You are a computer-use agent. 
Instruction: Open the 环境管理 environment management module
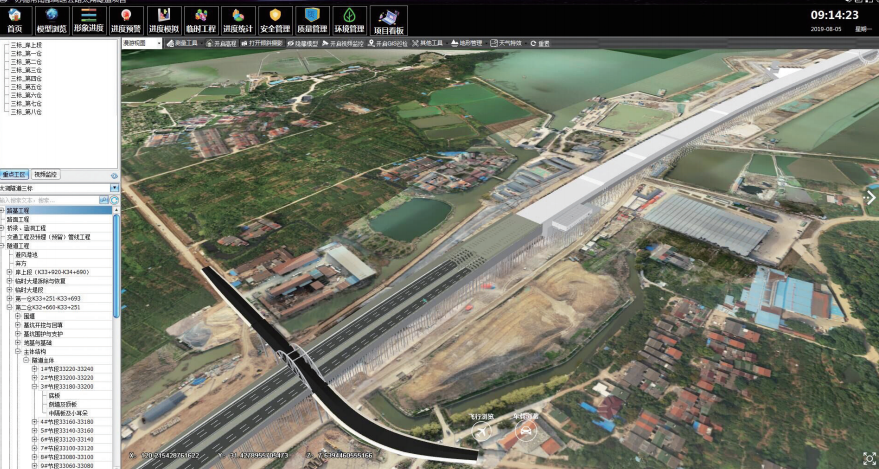point(350,21)
